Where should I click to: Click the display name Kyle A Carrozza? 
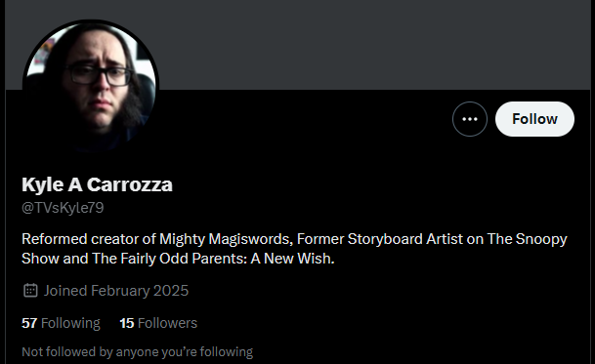97,185
